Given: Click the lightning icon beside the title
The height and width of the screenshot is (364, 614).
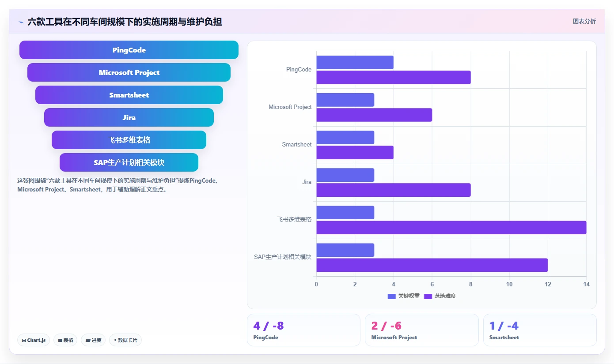Looking at the screenshot, I should 21,22.
